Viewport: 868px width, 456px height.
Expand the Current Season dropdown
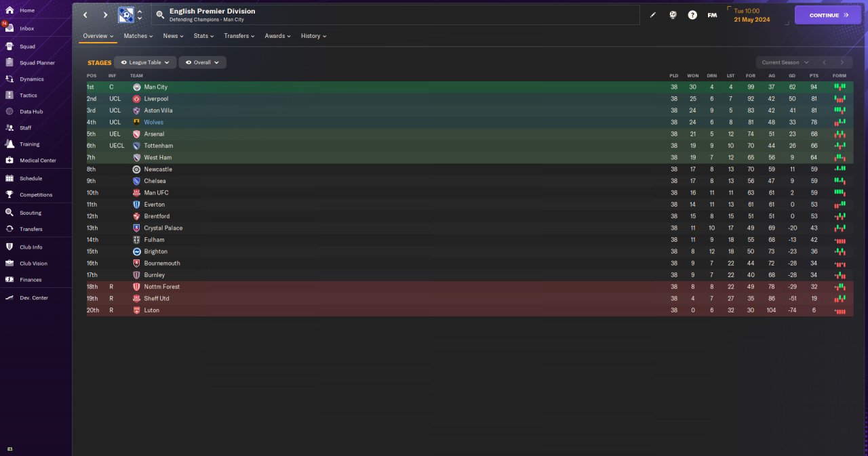(785, 62)
